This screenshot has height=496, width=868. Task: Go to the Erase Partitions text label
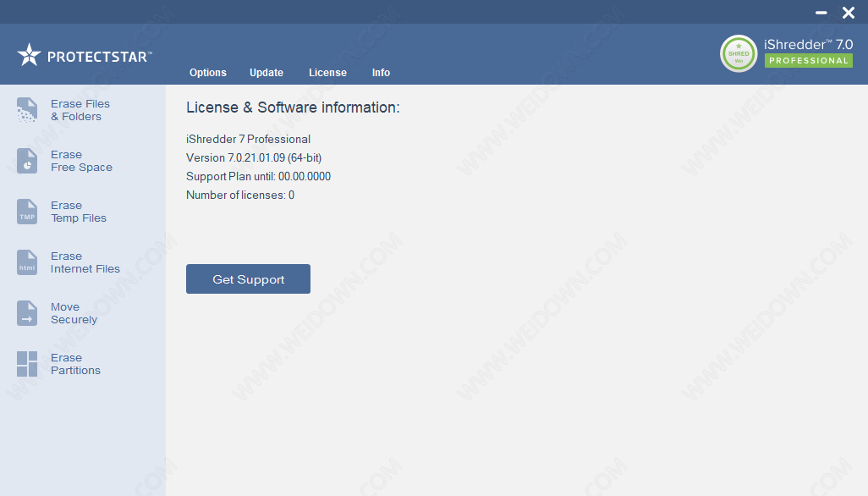(x=75, y=364)
